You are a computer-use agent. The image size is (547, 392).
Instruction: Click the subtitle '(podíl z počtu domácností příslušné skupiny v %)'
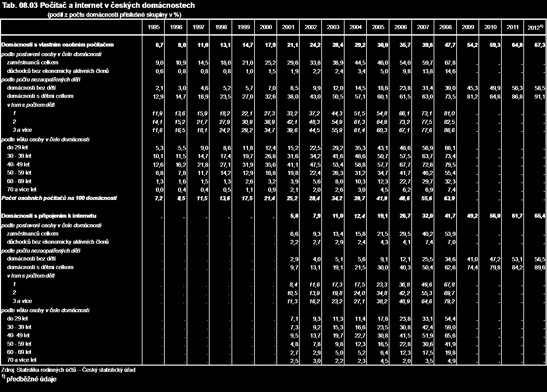point(114,15)
